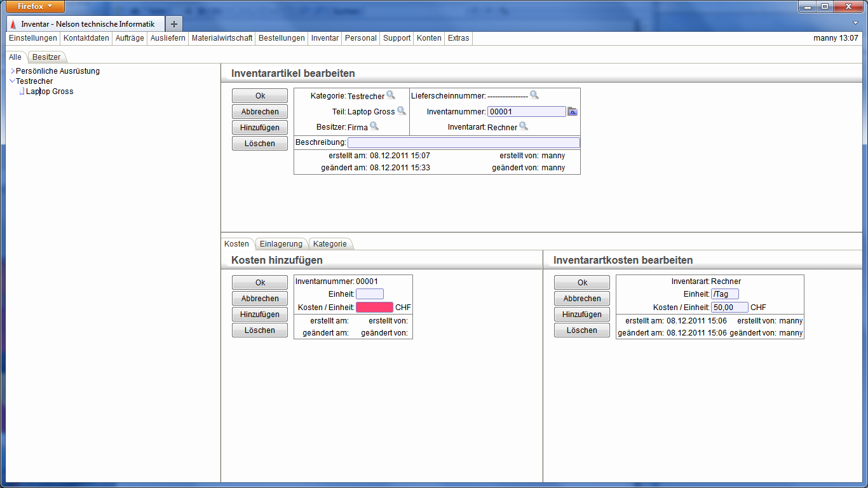Click into the Beschreibung text field

[x=463, y=142]
